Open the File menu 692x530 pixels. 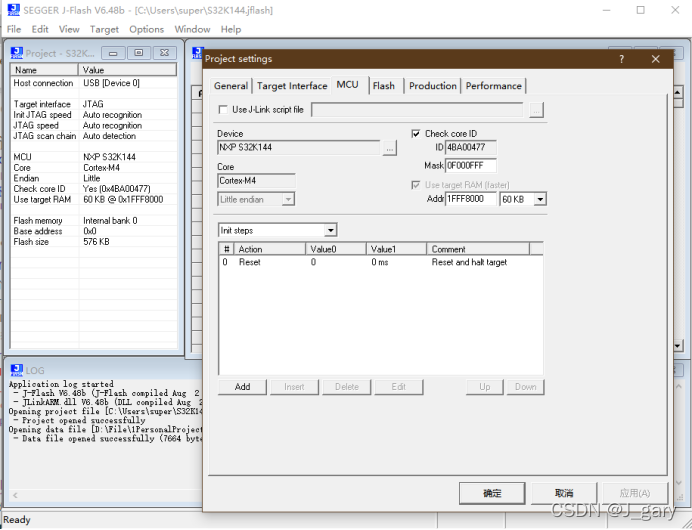(x=14, y=30)
